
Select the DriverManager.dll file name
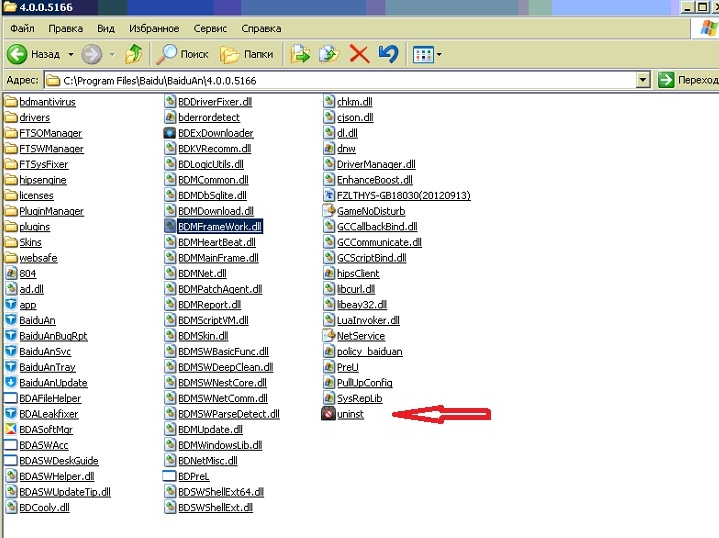pyautogui.click(x=376, y=164)
